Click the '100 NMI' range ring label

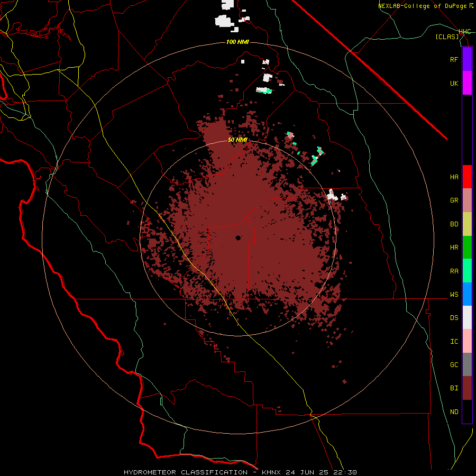237,42
